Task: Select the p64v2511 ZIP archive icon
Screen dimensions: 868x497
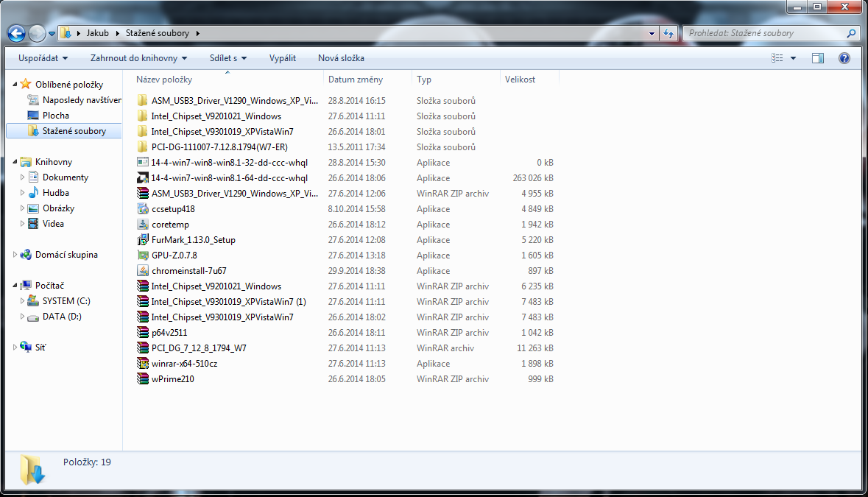Action: (142, 334)
